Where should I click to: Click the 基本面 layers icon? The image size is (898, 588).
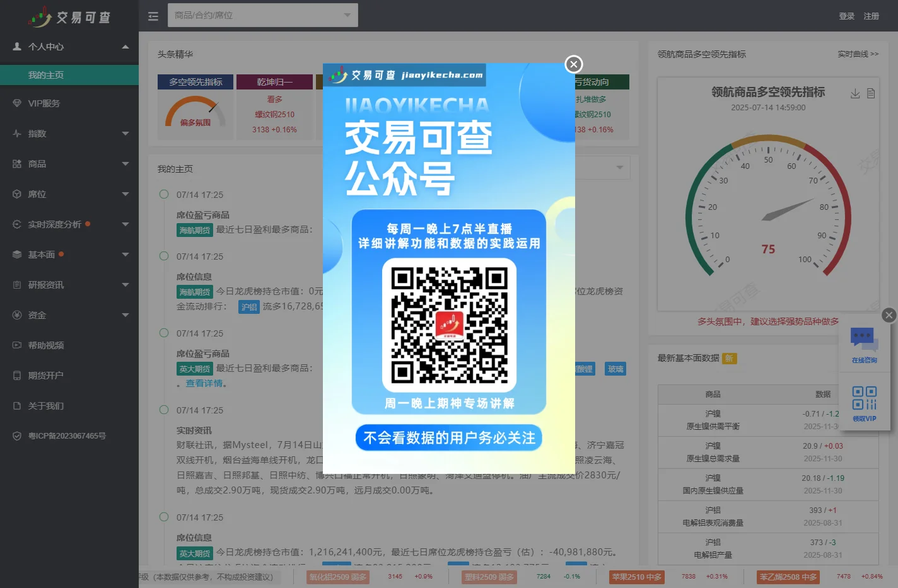click(17, 255)
